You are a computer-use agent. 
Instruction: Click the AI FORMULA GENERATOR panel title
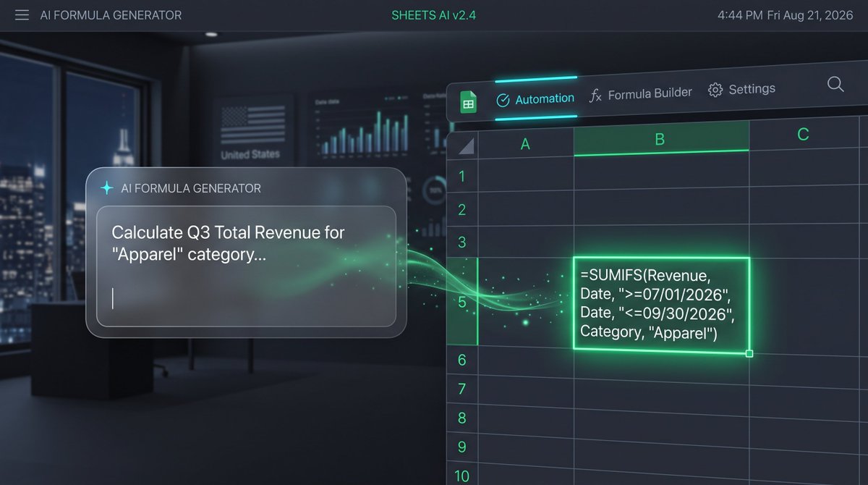pos(191,188)
